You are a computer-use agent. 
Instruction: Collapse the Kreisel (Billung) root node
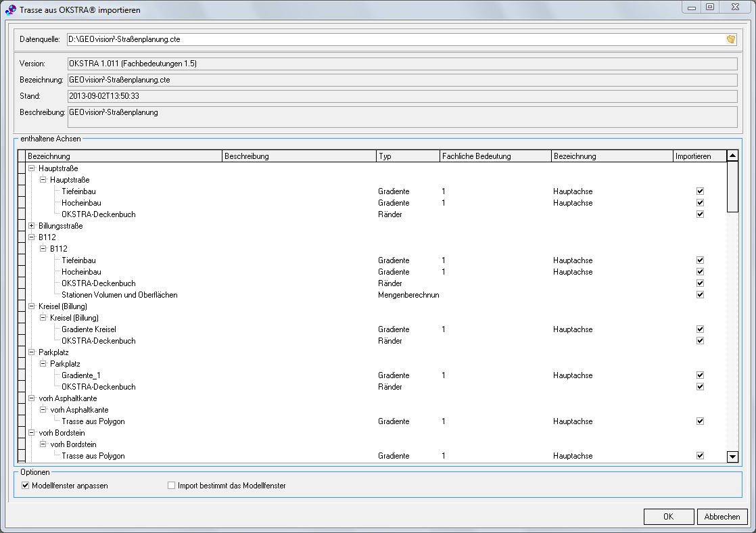coord(32,306)
